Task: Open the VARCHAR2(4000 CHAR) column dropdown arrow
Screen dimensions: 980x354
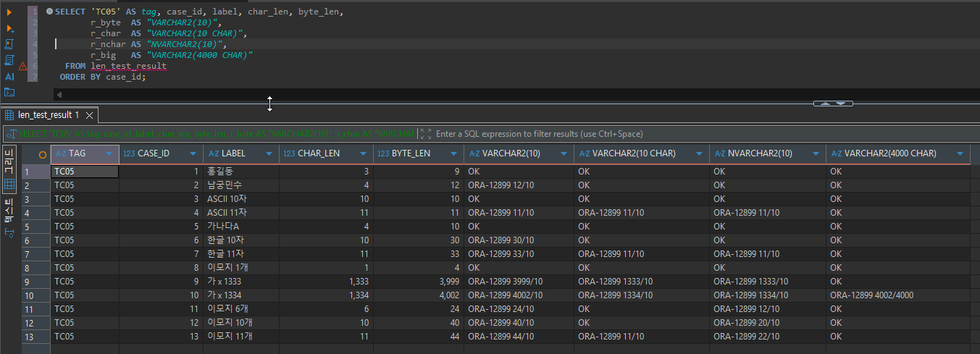Action: [960, 153]
